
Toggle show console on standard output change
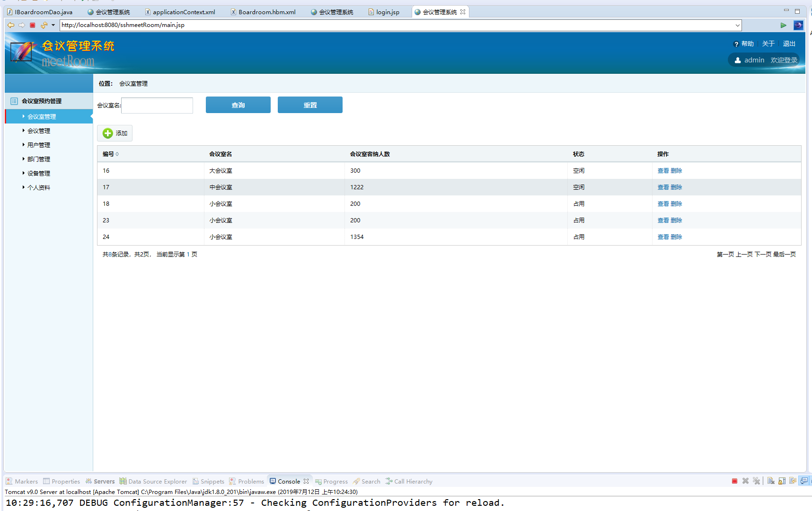(x=804, y=481)
